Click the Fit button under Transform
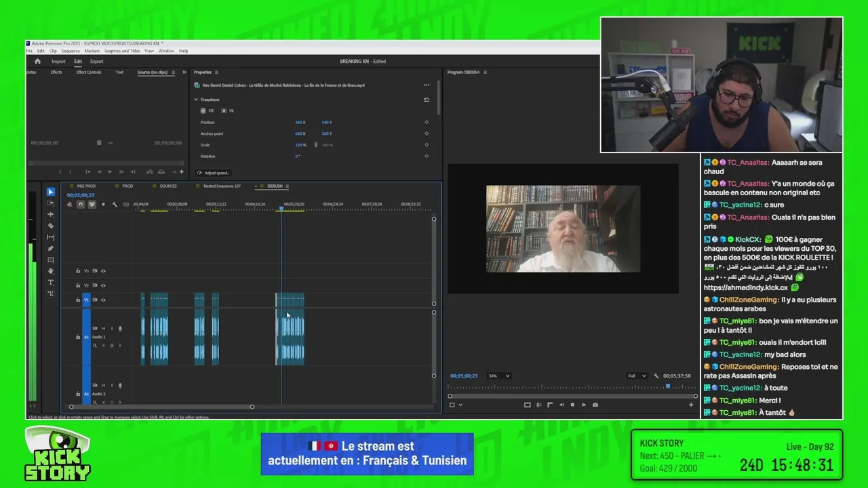Viewport: 868px width, 488px height. tap(228, 110)
